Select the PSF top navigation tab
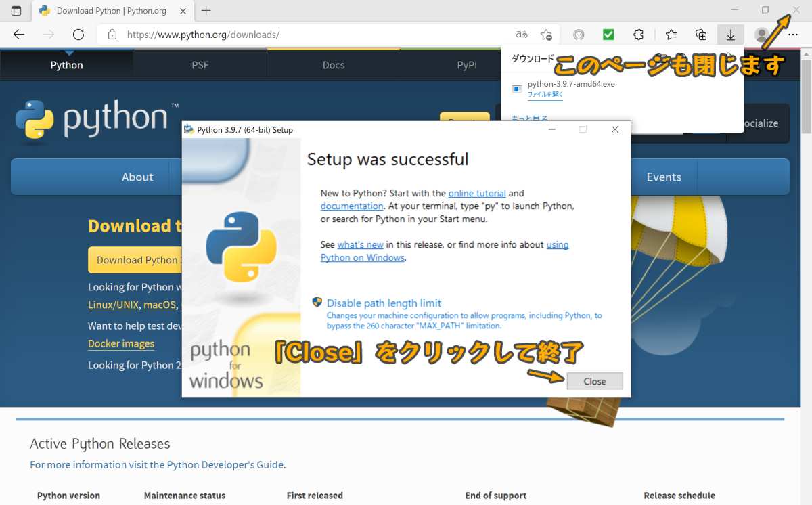The height and width of the screenshot is (505, 812). tap(200, 65)
